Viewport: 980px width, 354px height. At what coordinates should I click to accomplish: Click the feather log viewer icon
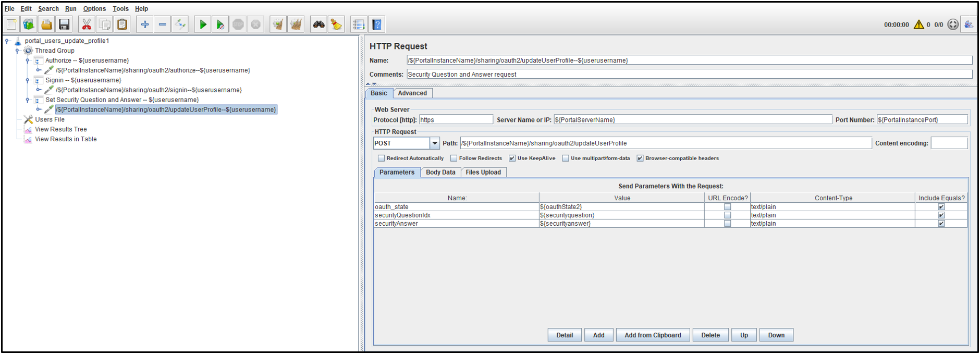coord(969,25)
